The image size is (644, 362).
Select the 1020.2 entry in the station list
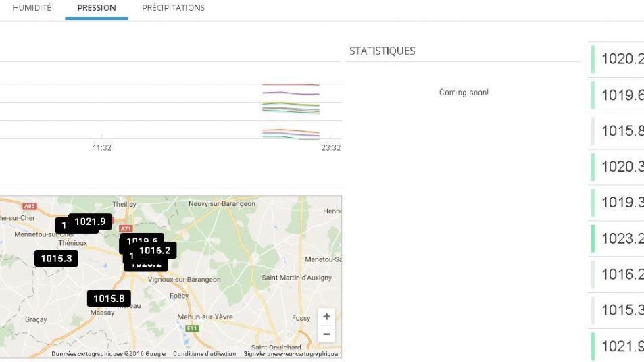point(622,59)
